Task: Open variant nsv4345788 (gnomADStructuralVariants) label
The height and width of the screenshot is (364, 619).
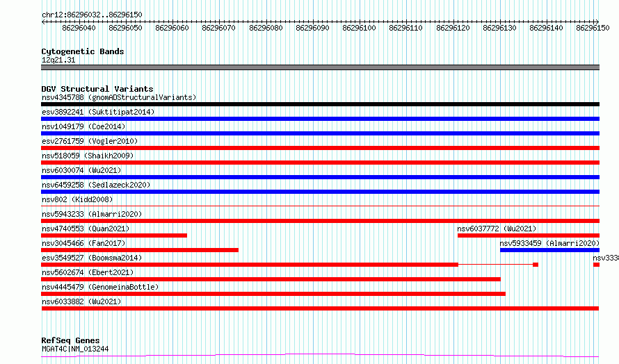Action: (x=119, y=97)
